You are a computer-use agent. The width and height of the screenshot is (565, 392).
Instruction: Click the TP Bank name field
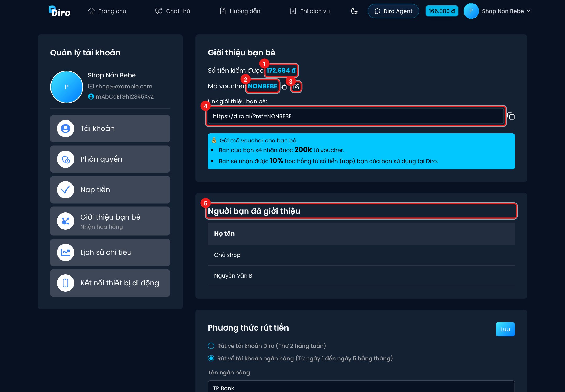[x=361, y=387]
